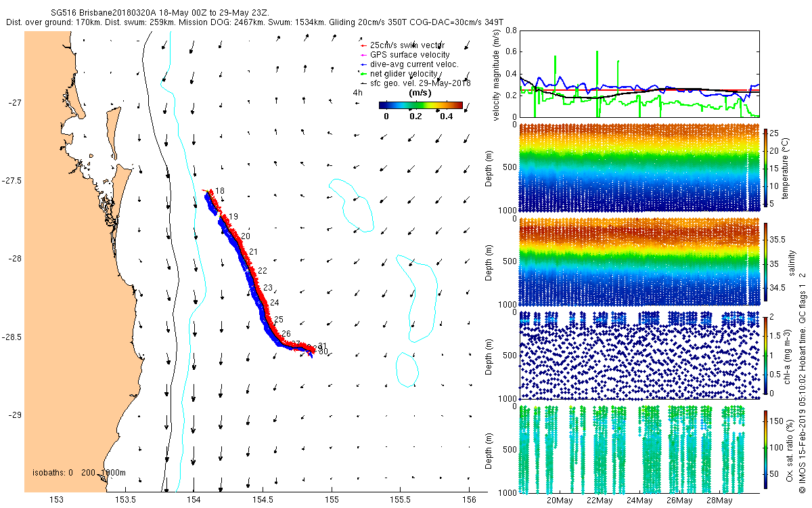Click the chl-a colorbar scale

766,355
